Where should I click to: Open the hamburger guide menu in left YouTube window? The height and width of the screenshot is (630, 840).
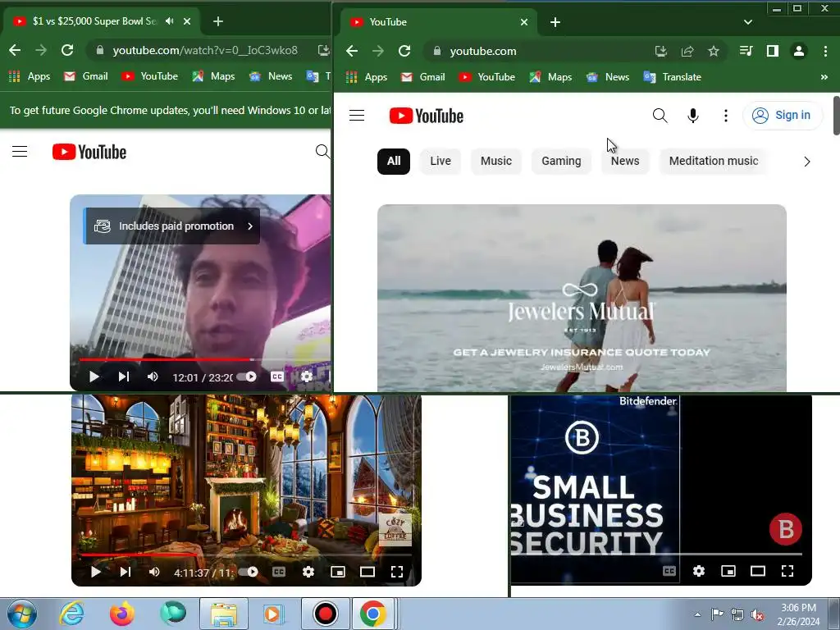20,152
